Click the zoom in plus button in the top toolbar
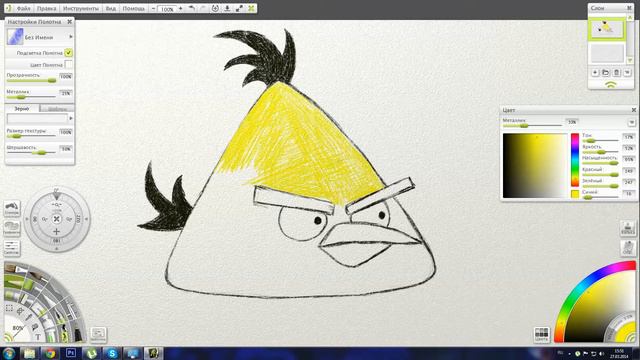Viewport: 640px width, 360px height. coord(180,8)
